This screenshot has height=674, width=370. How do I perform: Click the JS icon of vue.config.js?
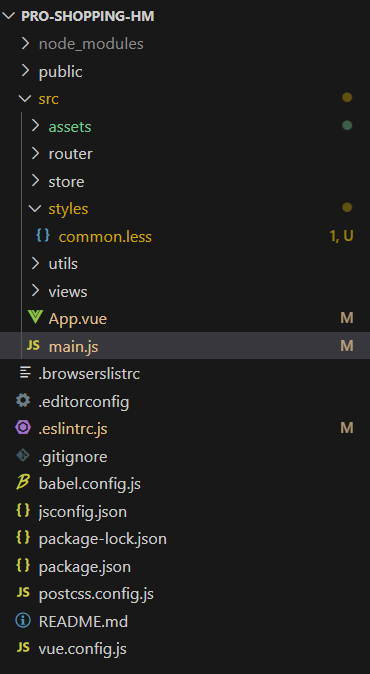coord(23,648)
